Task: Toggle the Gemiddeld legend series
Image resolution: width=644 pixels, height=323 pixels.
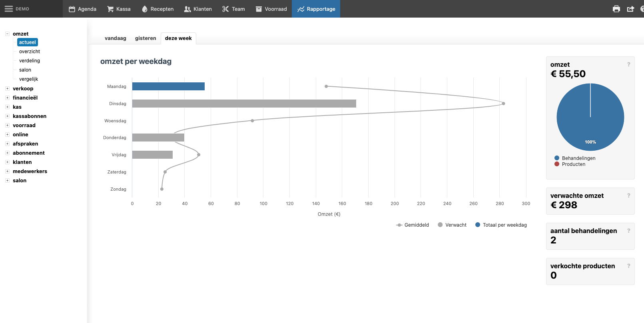Action: click(x=413, y=225)
